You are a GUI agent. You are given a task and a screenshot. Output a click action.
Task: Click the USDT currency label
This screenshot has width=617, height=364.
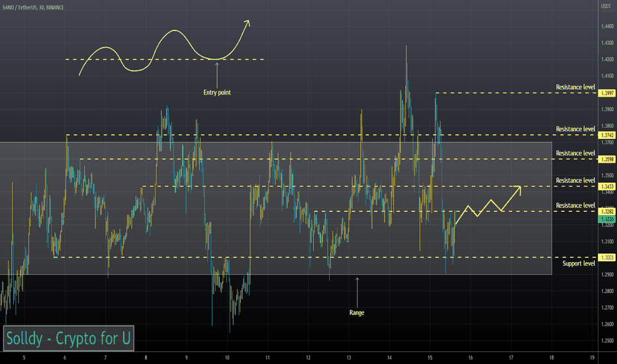click(606, 7)
